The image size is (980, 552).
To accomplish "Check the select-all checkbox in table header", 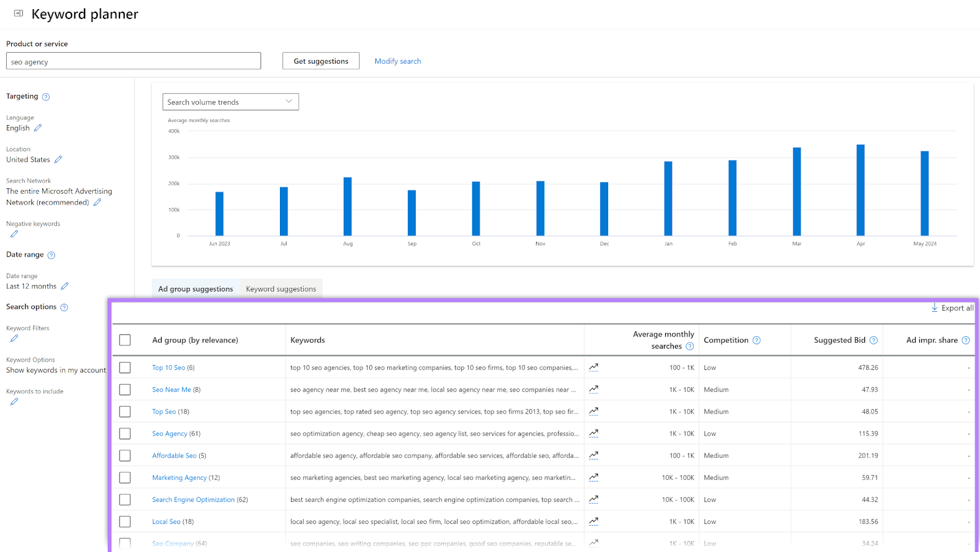I will tap(125, 340).
